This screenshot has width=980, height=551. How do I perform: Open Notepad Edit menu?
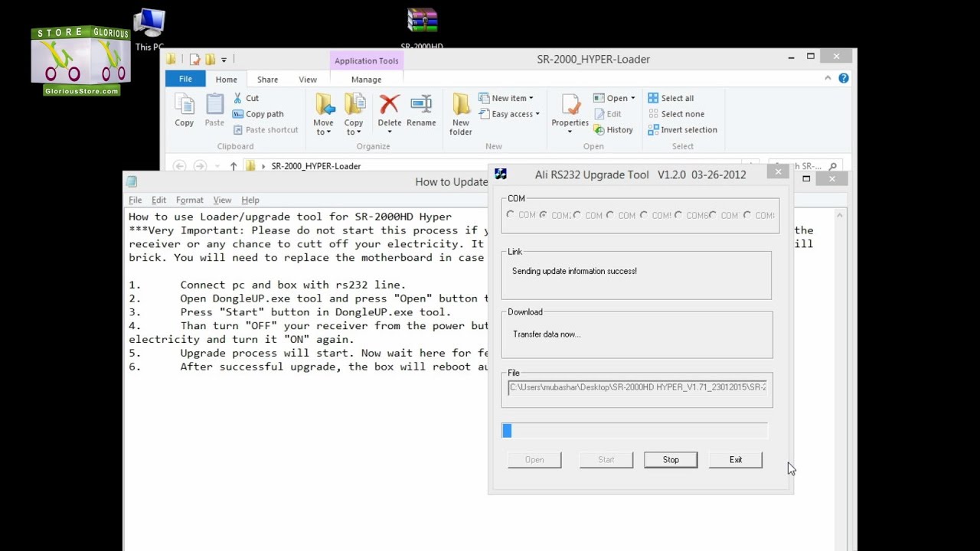[x=158, y=200]
